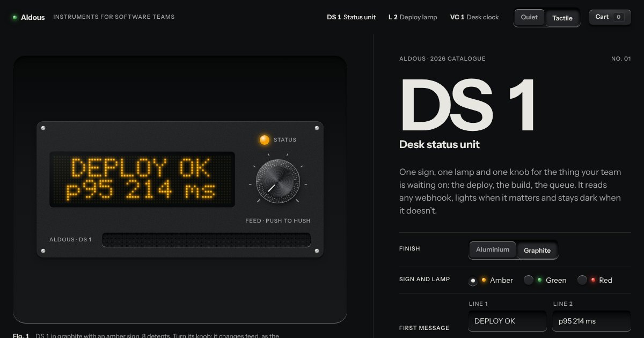Viewport: 644px width, 338px height.
Task: Click the Line 1 field containing DEPLOY OK
Action: pyautogui.click(x=507, y=321)
